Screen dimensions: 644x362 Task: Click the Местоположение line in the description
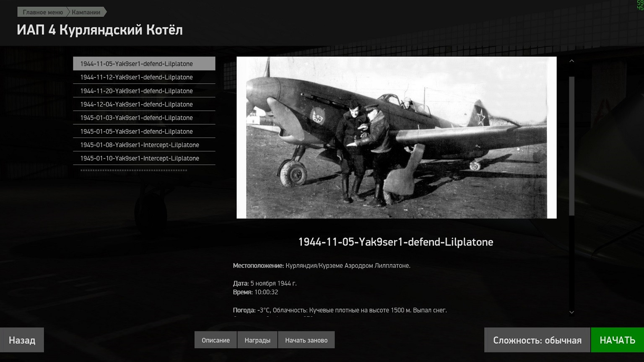click(322, 266)
